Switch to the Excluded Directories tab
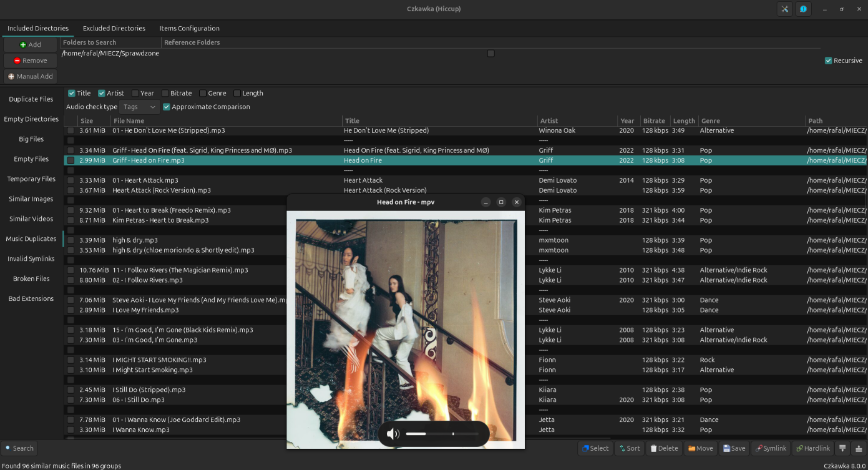 coord(114,28)
